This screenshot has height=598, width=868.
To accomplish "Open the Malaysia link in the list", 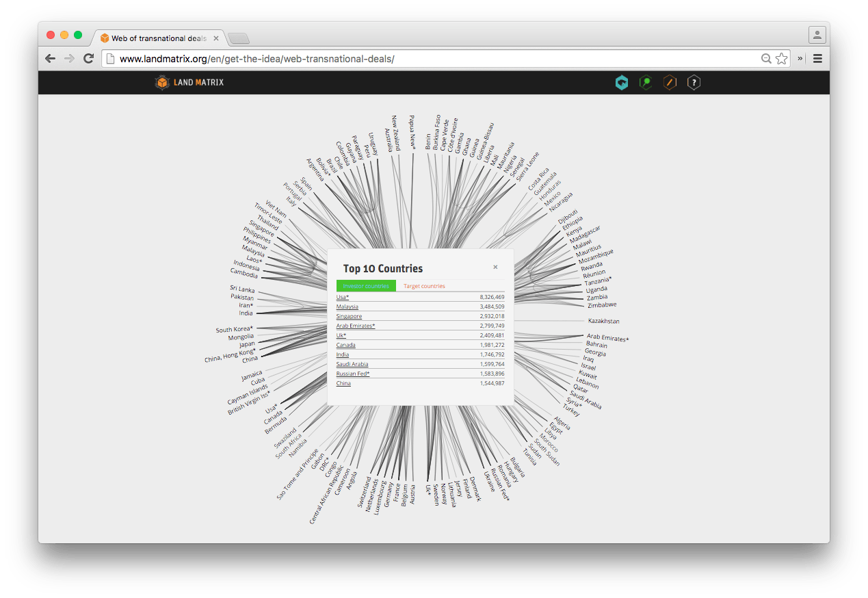I will tap(349, 307).
